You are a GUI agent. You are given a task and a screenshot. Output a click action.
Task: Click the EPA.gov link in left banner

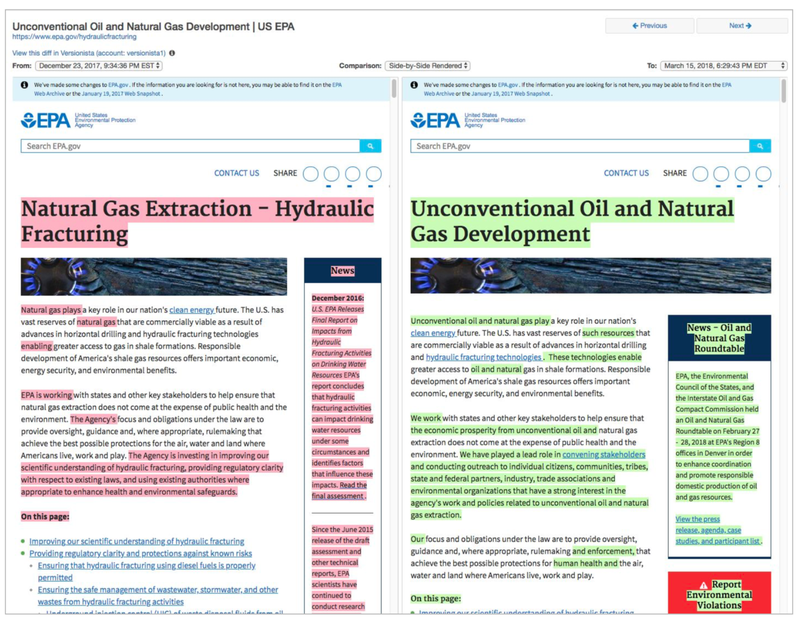(x=118, y=85)
